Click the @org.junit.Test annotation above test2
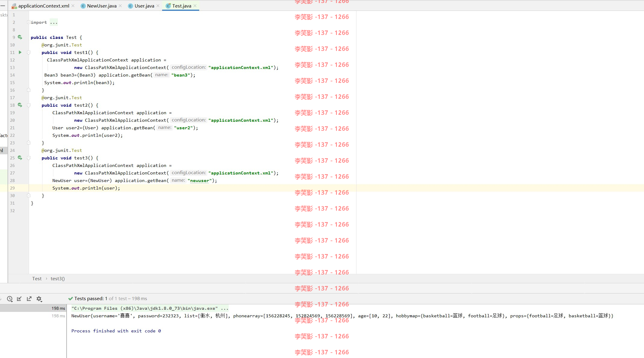Image resolution: width=644 pixels, height=358 pixels. 62,98
